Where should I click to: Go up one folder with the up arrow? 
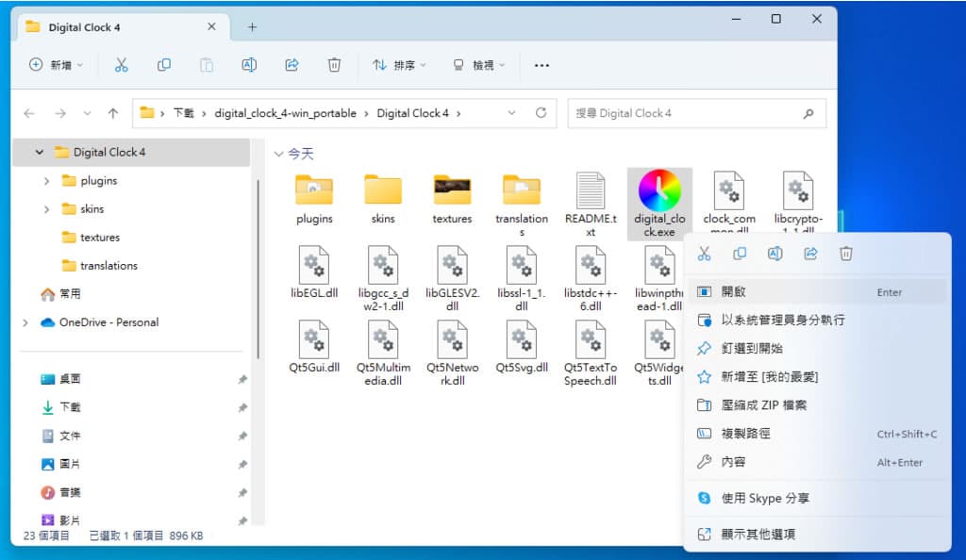pyautogui.click(x=113, y=113)
